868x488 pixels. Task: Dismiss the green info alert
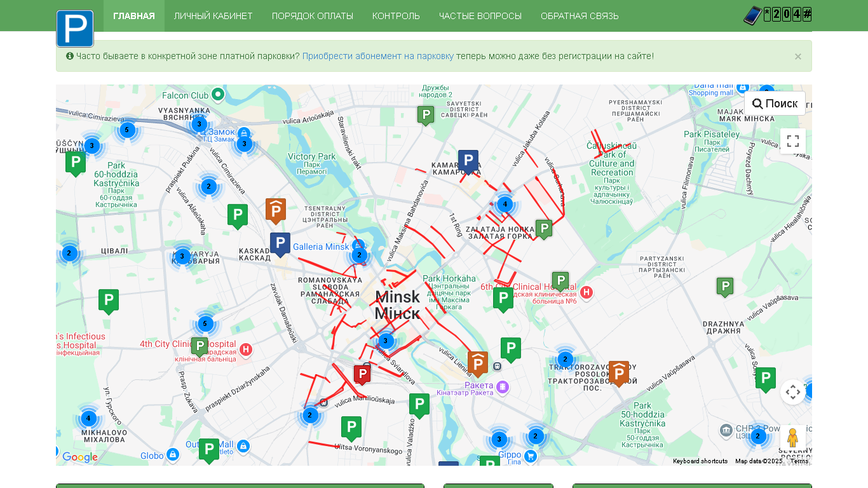798,57
